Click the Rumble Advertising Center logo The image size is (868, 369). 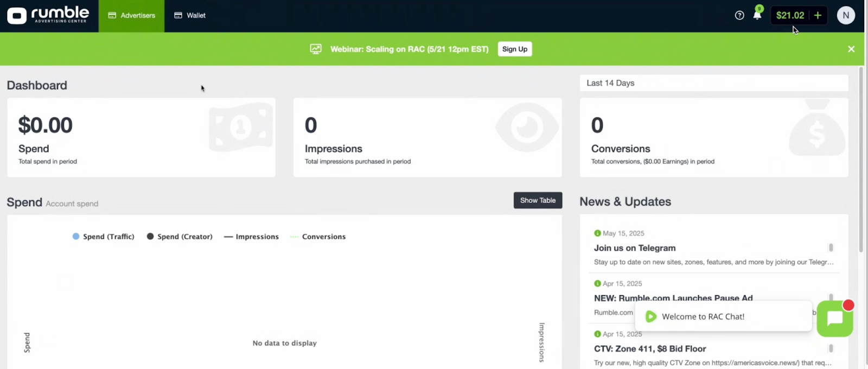pyautogui.click(x=48, y=15)
